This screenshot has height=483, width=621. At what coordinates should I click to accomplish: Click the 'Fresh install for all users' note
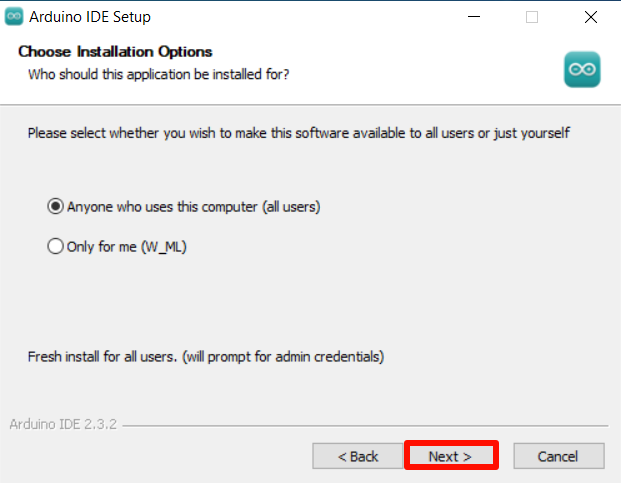point(206,356)
